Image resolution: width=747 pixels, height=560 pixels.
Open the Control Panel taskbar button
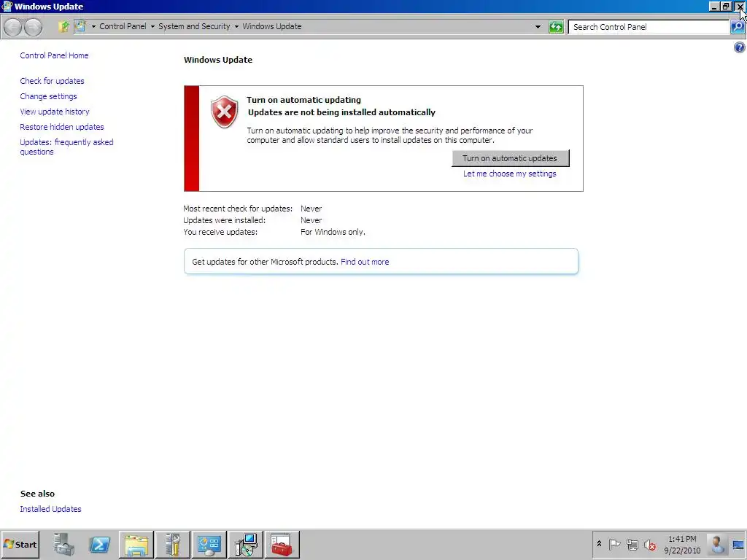[x=209, y=544]
